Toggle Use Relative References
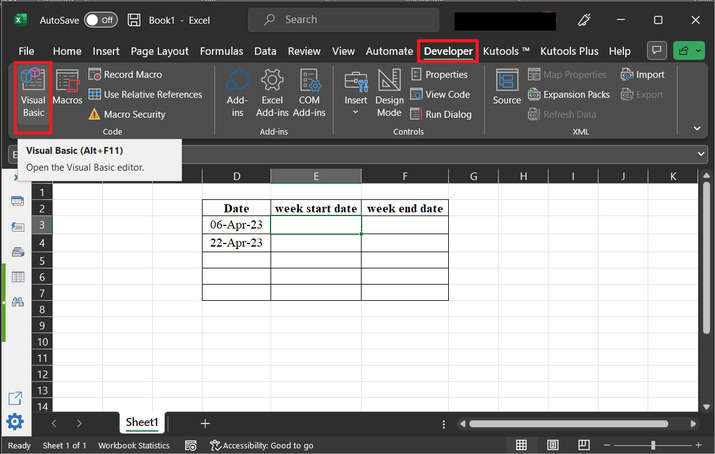Image resolution: width=715 pixels, height=454 pixels. pos(145,95)
